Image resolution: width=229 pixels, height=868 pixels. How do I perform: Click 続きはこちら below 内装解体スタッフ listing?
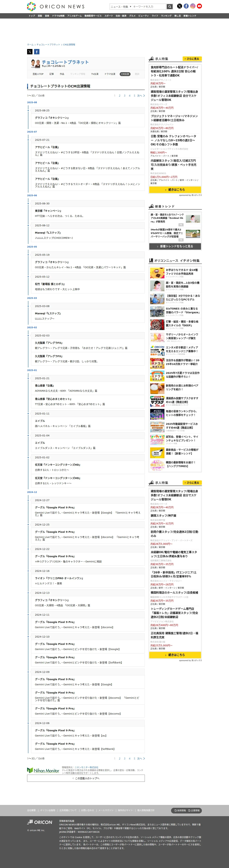pos(175,190)
